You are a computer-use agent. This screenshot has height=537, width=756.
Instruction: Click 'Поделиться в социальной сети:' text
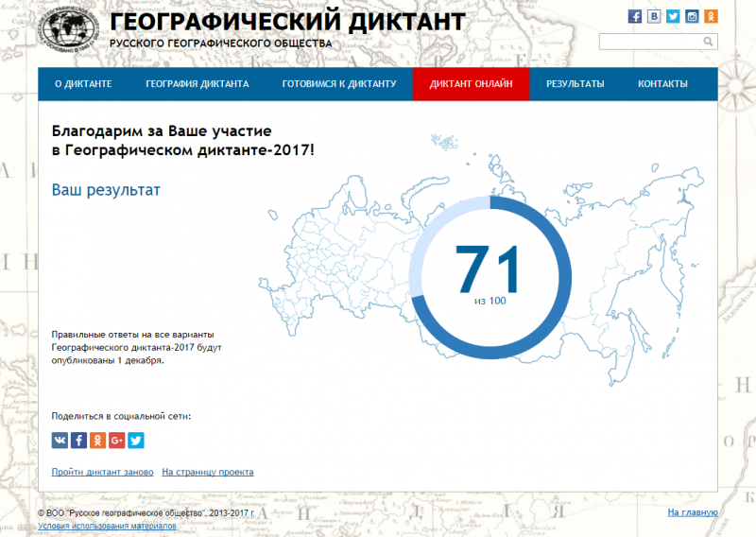[x=121, y=416]
